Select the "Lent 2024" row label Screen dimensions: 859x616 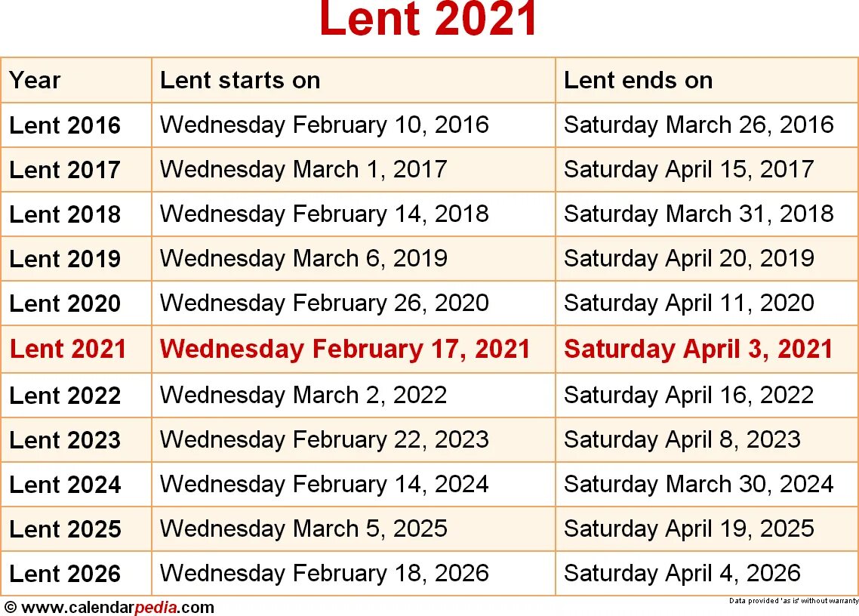(65, 485)
